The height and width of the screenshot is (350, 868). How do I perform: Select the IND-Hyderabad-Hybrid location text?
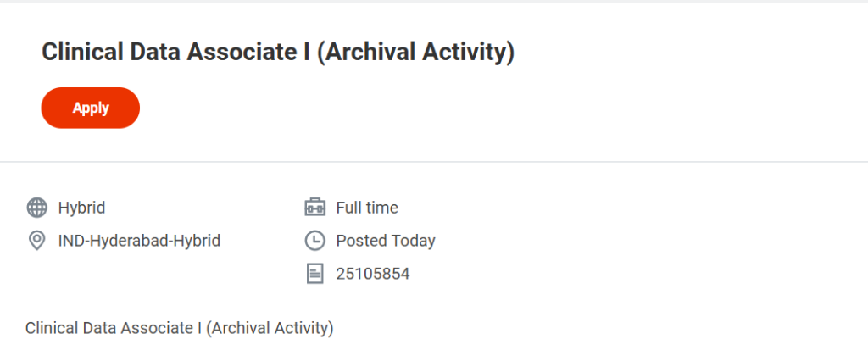[139, 241]
